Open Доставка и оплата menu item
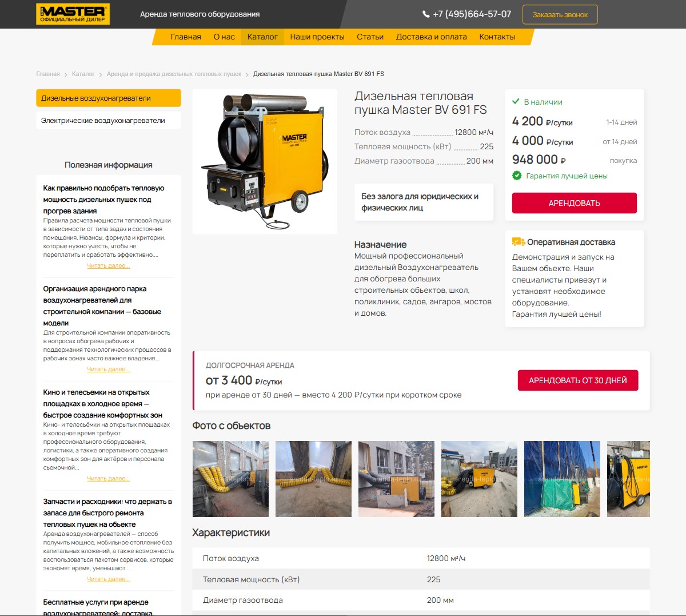The image size is (686, 616). coord(432,37)
